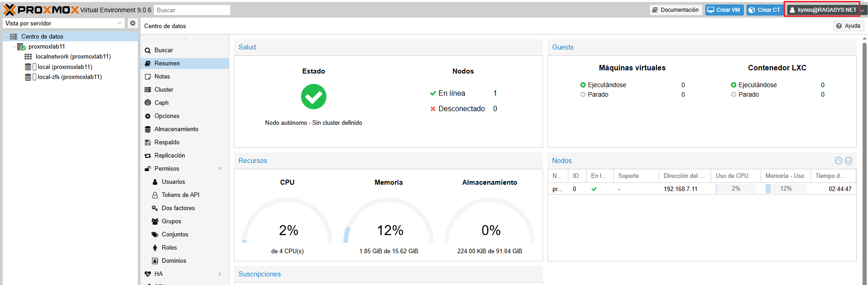
Task: Click the Dos factores key icon
Action: (x=155, y=208)
